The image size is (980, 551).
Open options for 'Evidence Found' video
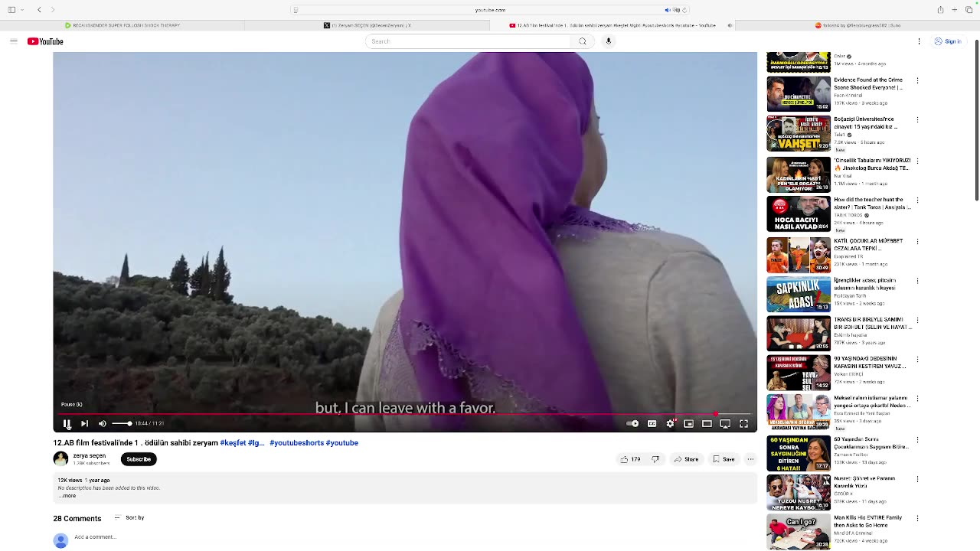coord(917,80)
